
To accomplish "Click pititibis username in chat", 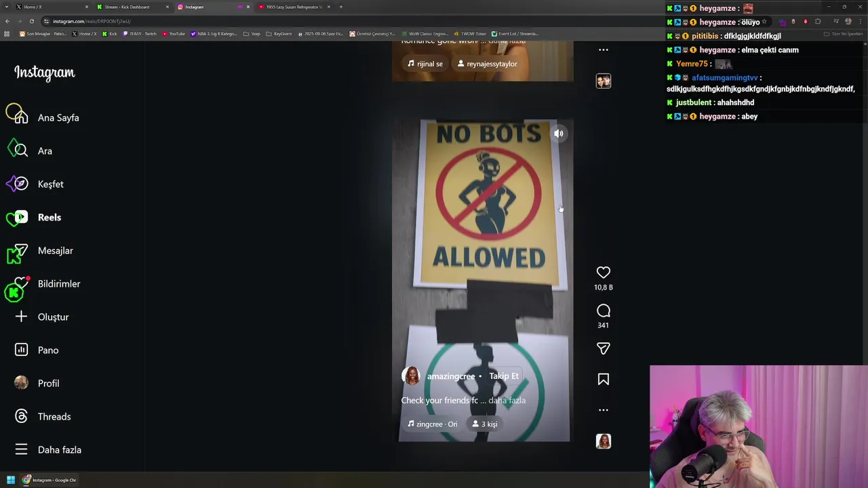I will (x=705, y=36).
